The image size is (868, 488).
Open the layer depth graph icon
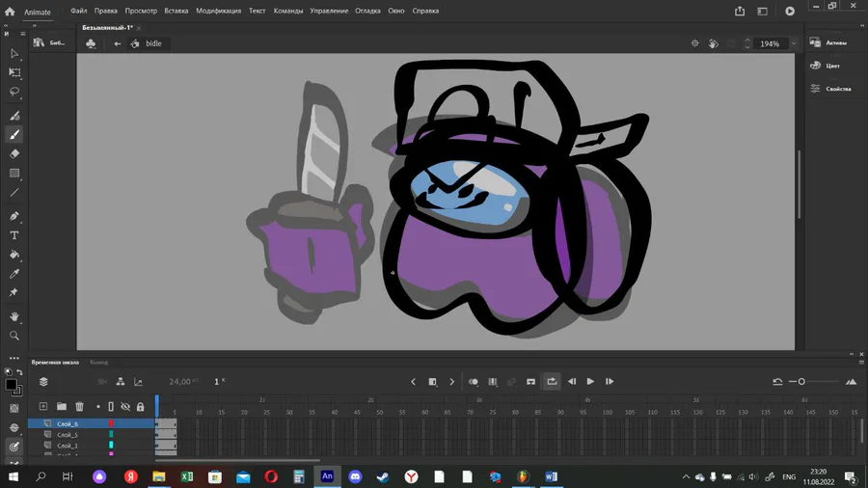click(x=138, y=381)
